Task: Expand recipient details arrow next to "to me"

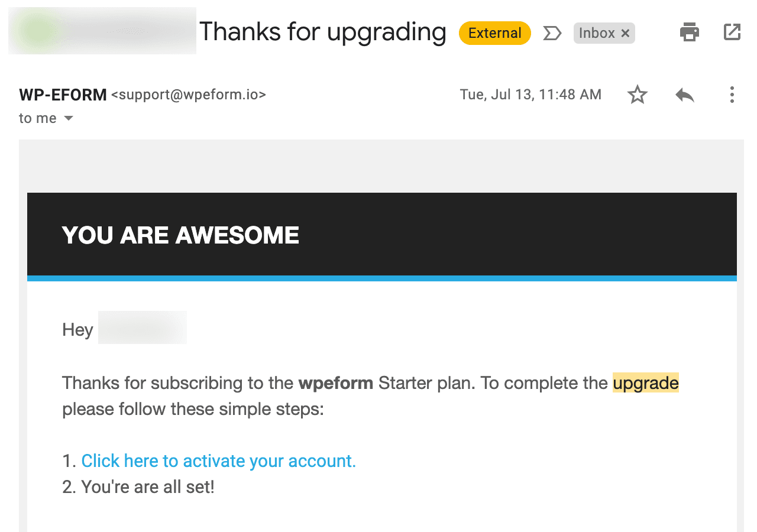Action: 69,119
